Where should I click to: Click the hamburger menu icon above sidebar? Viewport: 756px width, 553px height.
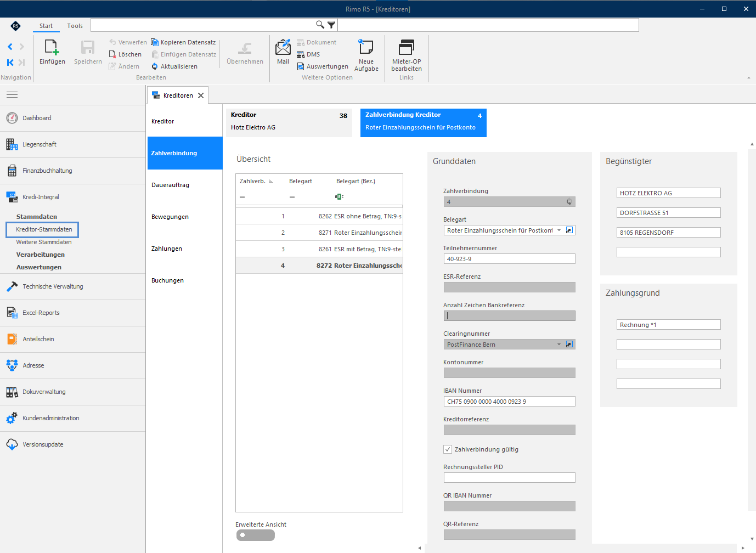12,95
